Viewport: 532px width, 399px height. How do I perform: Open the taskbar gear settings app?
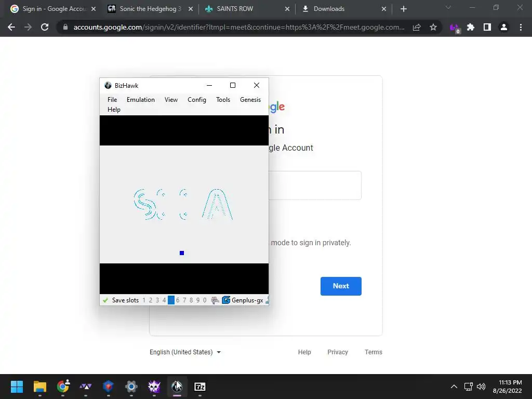(x=131, y=387)
